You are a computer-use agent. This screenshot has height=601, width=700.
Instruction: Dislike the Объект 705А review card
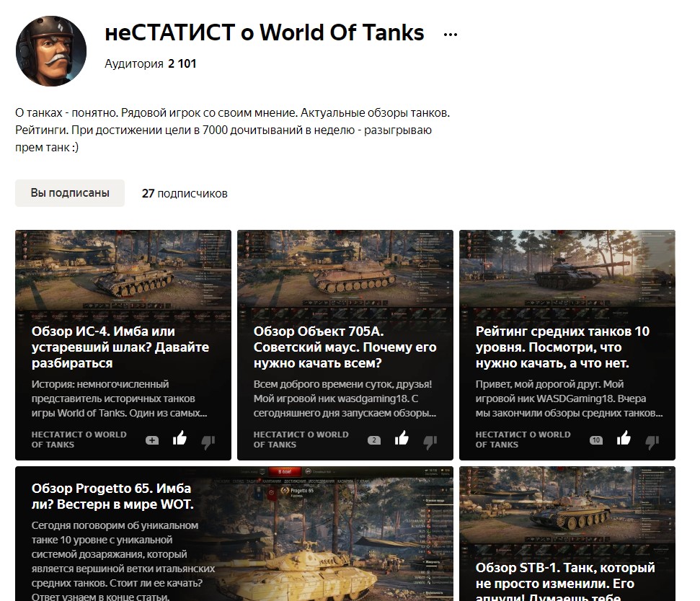(430, 442)
